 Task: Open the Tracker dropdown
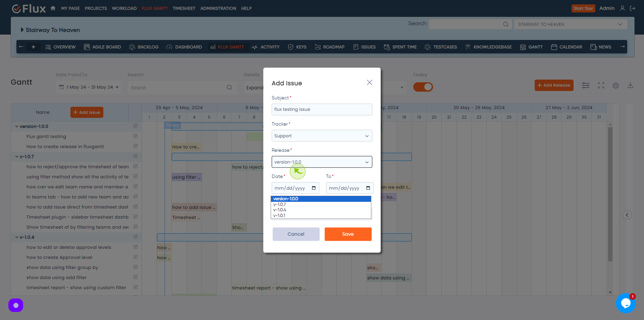coord(322,136)
